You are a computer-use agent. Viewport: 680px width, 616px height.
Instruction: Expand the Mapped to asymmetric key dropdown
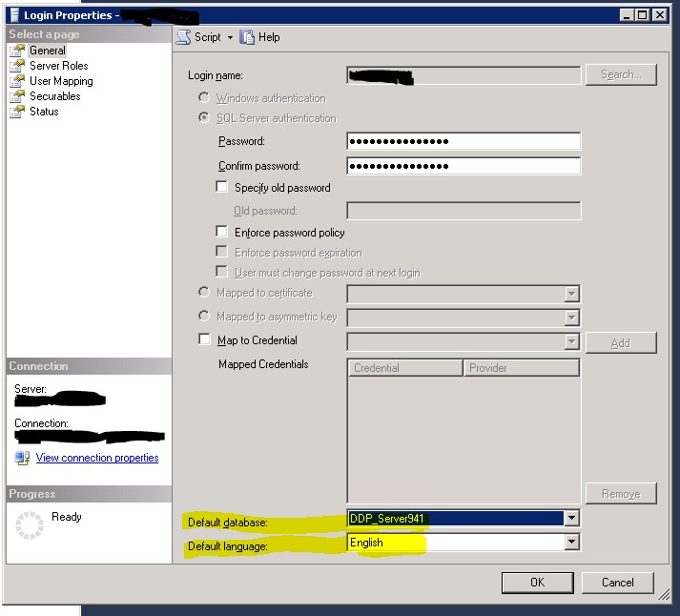click(x=571, y=318)
